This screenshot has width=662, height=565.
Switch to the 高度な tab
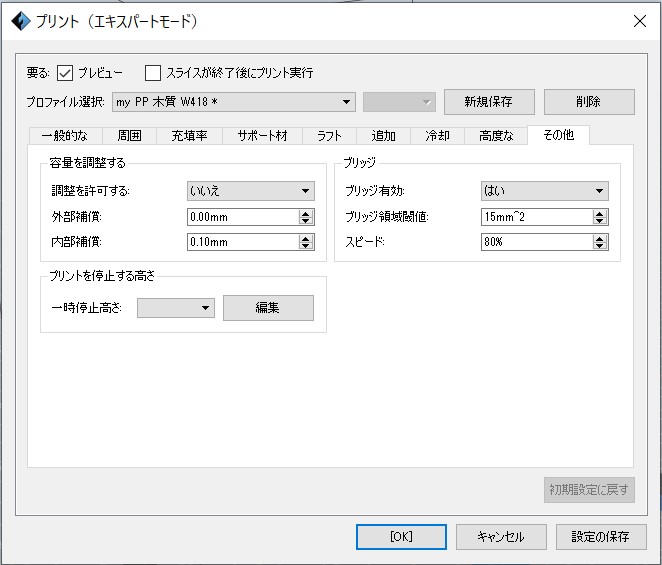click(496, 136)
